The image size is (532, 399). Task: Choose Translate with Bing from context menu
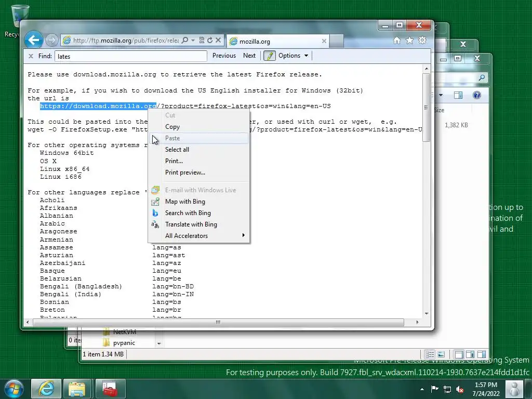pos(198,224)
